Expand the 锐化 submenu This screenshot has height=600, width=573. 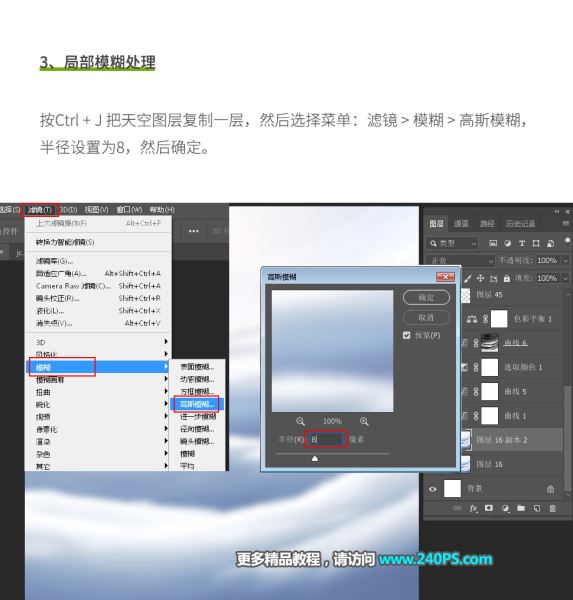[98, 404]
